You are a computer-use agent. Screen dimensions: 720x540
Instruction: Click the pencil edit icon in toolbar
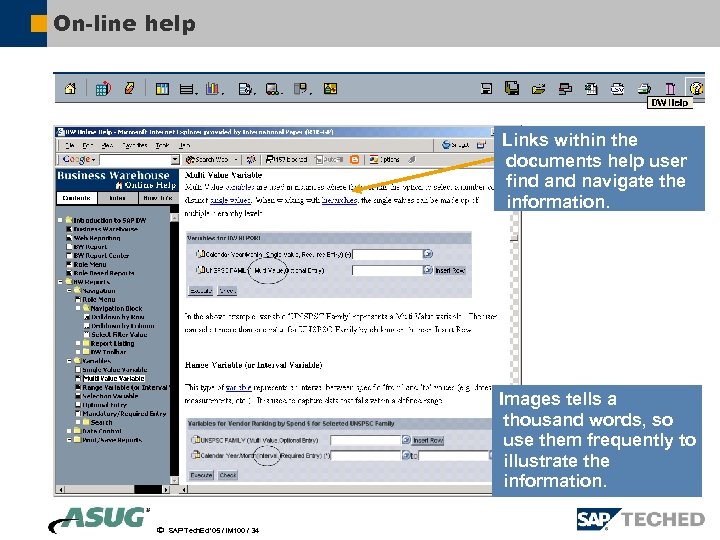point(129,88)
